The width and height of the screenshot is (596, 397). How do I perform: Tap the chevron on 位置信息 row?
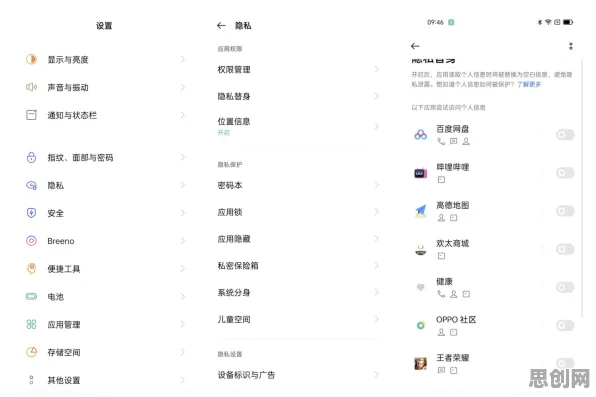point(376,126)
